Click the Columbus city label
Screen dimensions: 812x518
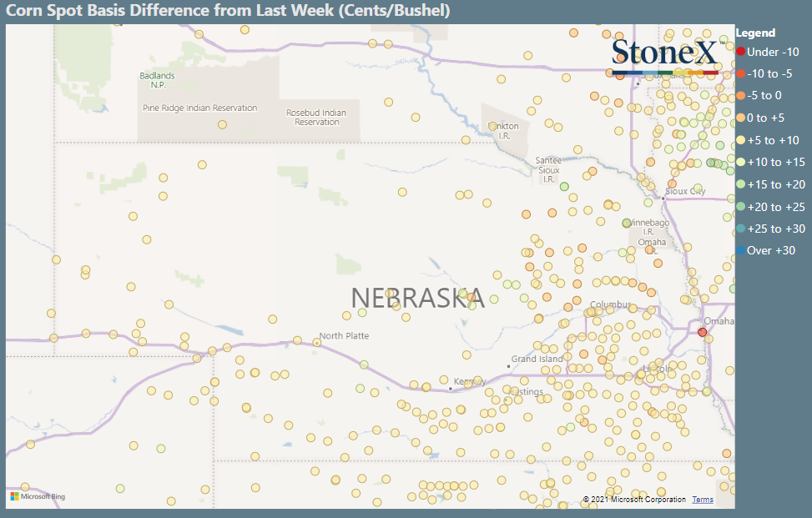click(611, 304)
